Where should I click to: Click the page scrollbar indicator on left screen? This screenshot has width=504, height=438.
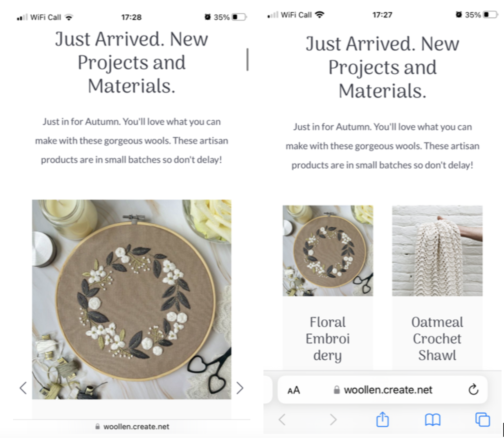[248, 59]
